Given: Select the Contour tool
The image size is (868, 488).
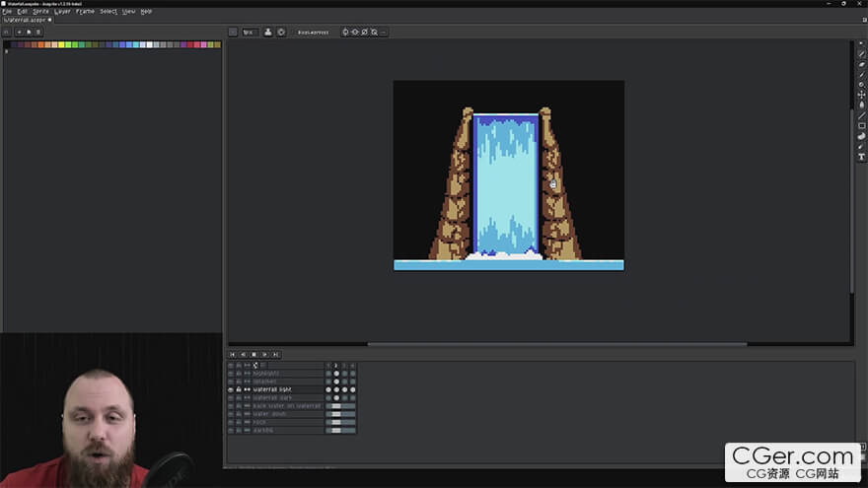Looking at the screenshot, I should click(x=861, y=136).
